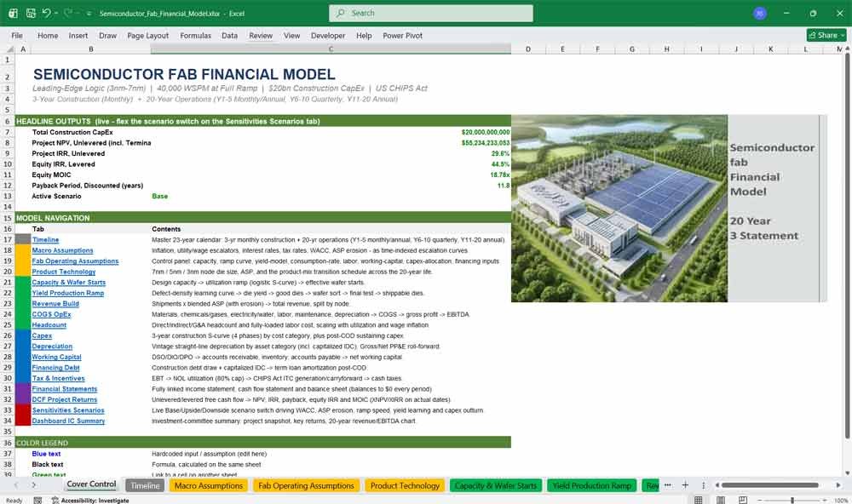Open the Page Layout tab
This screenshot has height=504, width=852.
click(x=147, y=35)
